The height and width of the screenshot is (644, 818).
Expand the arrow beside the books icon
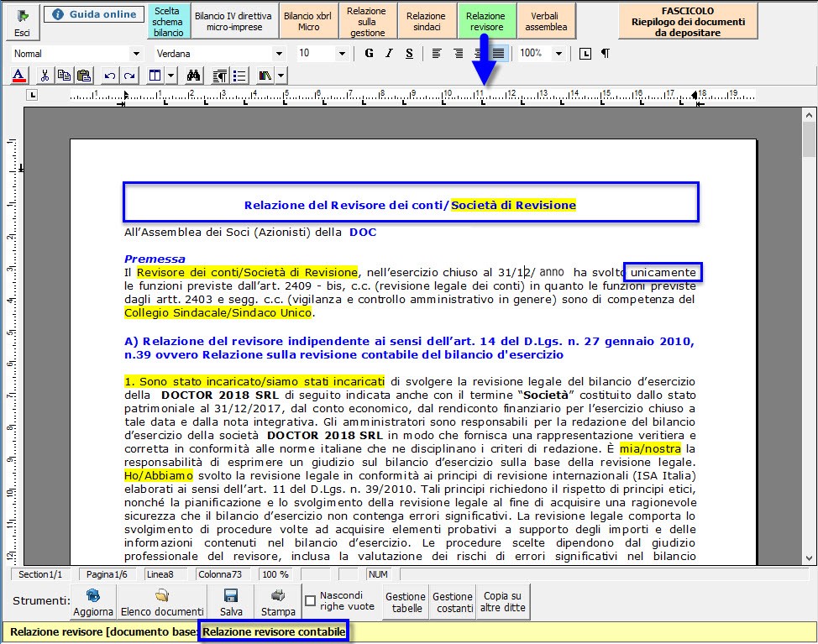tap(281, 76)
